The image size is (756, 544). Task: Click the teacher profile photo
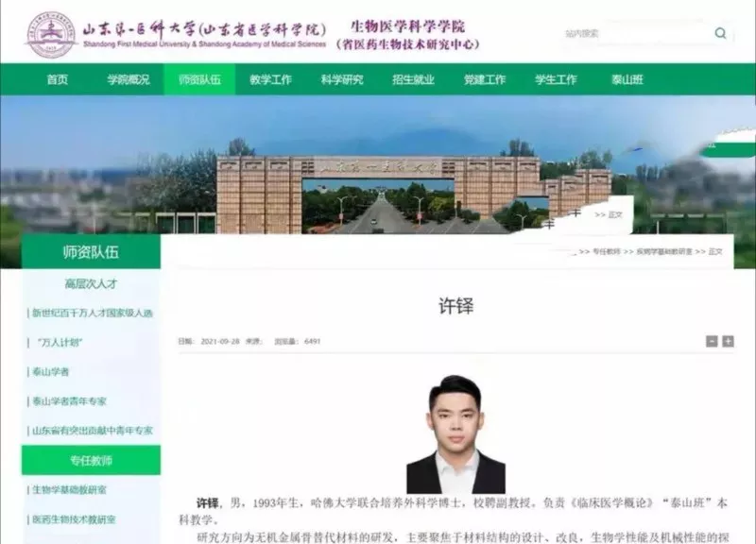tap(456, 433)
